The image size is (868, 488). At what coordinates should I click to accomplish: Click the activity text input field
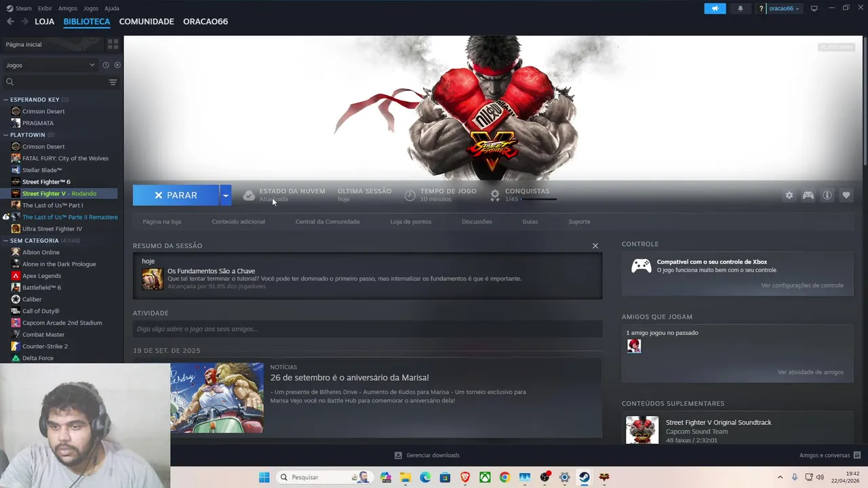coord(368,329)
